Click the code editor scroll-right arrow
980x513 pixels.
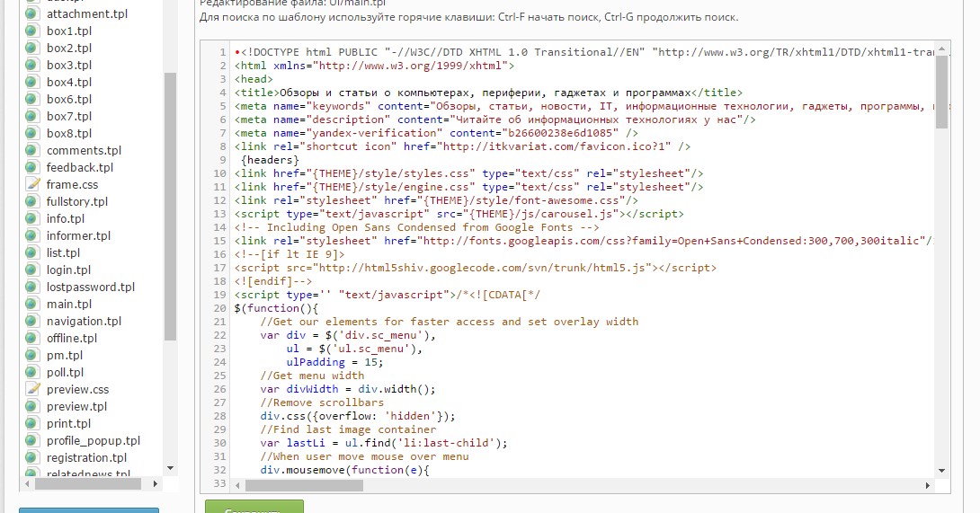(x=928, y=485)
